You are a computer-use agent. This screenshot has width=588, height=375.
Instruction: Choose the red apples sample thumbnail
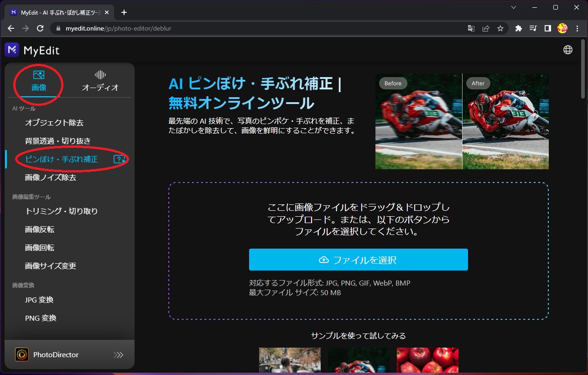(x=427, y=360)
